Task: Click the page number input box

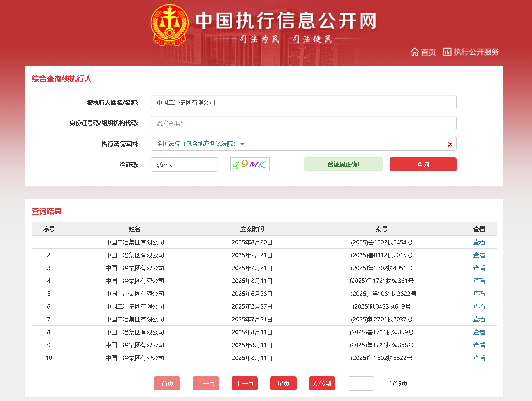Action: (361, 383)
